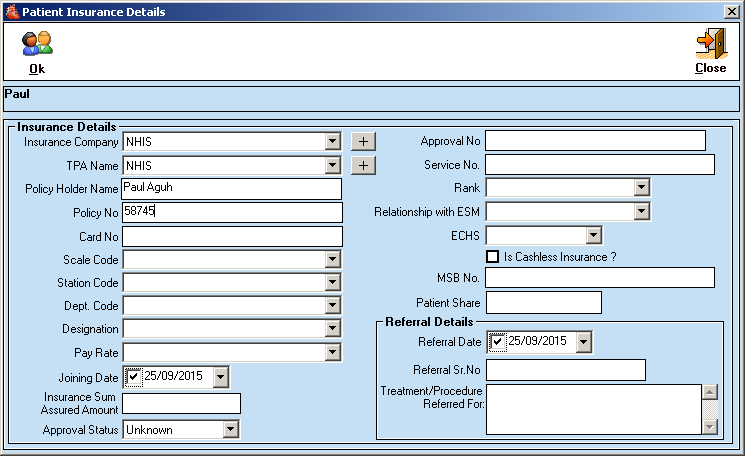Click the Close door icon
The height and width of the screenshot is (456, 745).
click(x=710, y=44)
